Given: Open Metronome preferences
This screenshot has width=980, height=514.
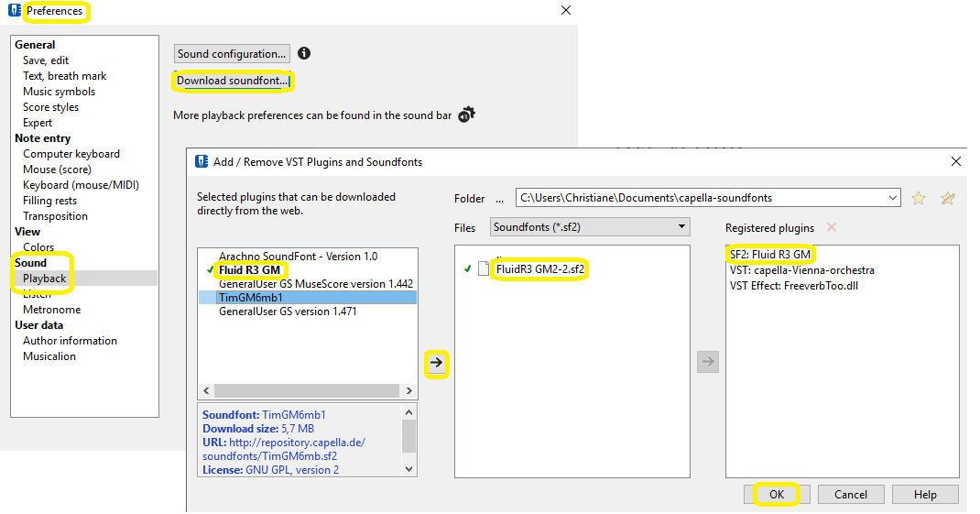Looking at the screenshot, I should click(x=51, y=310).
